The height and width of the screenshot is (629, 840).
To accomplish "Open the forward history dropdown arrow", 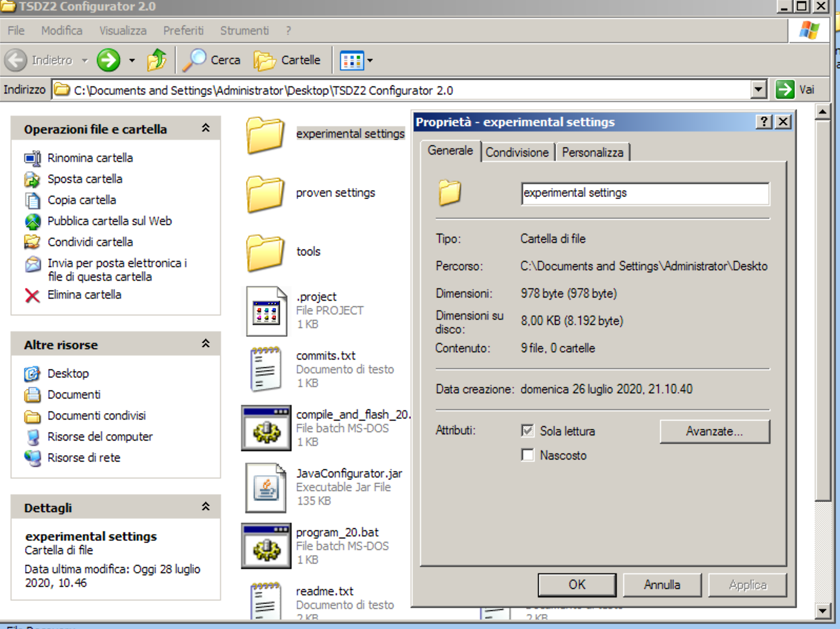I will pos(132,60).
